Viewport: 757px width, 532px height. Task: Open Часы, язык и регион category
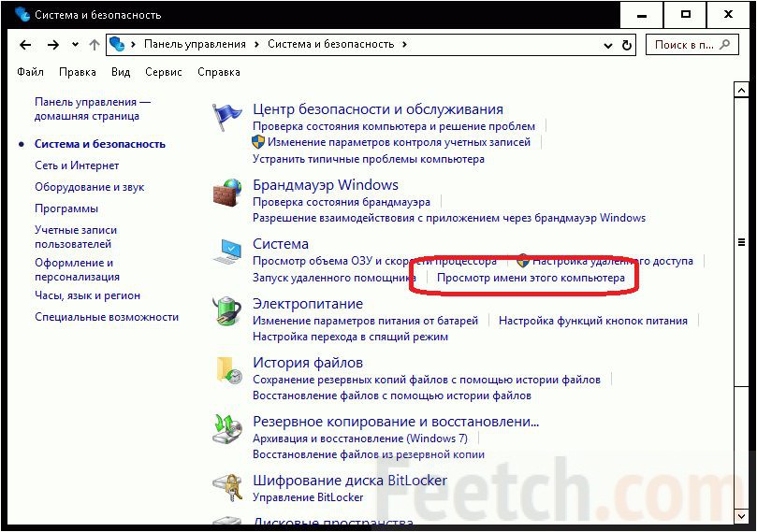coord(87,295)
